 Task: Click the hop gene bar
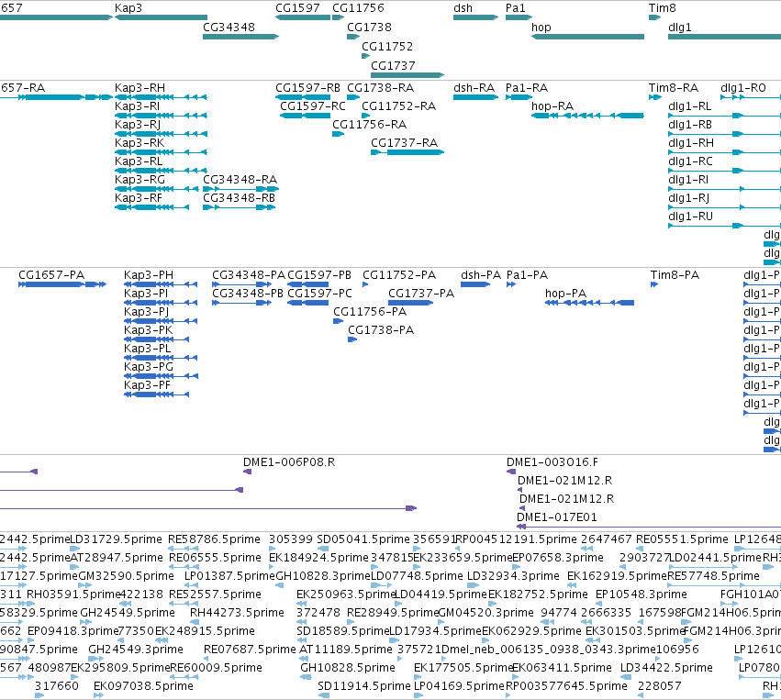[x=587, y=37]
